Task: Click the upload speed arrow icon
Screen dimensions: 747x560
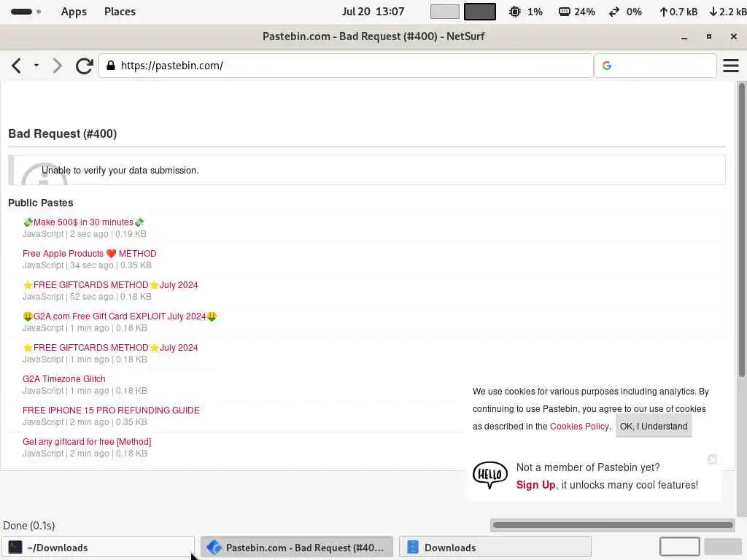Action: point(663,12)
